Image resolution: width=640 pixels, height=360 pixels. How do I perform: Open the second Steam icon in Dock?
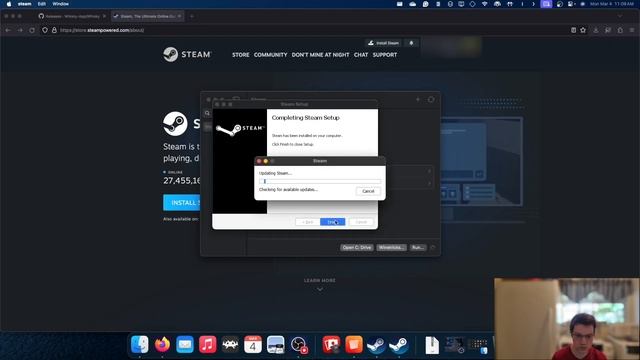pos(399,345)
